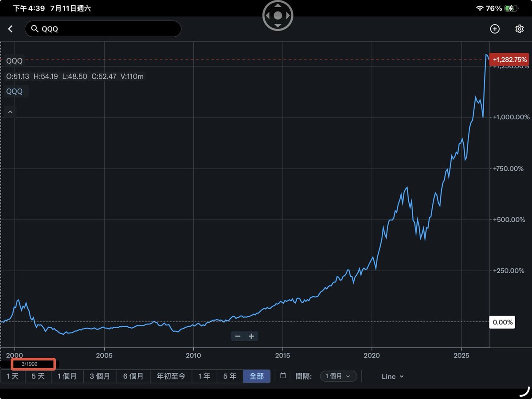This screenshot has height=399, width=532.
Task: Open the add (plus circle) icon
Action: click(x=495, y=29)
